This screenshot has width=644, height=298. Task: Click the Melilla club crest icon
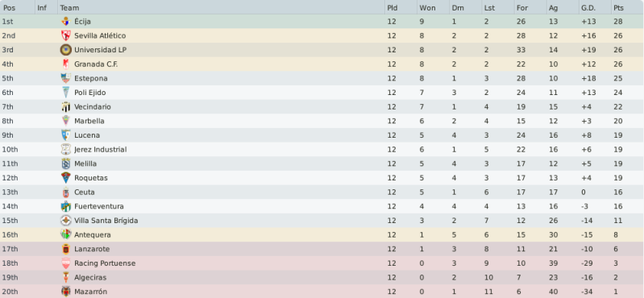click(66, 163)
